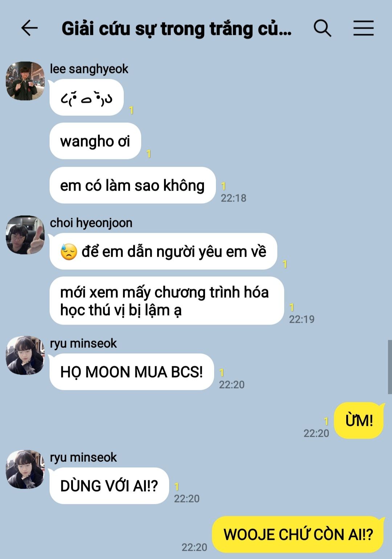The image size is (392, 559).
Task: Open the chat search magnifier icon
Action: pos(322,28)
